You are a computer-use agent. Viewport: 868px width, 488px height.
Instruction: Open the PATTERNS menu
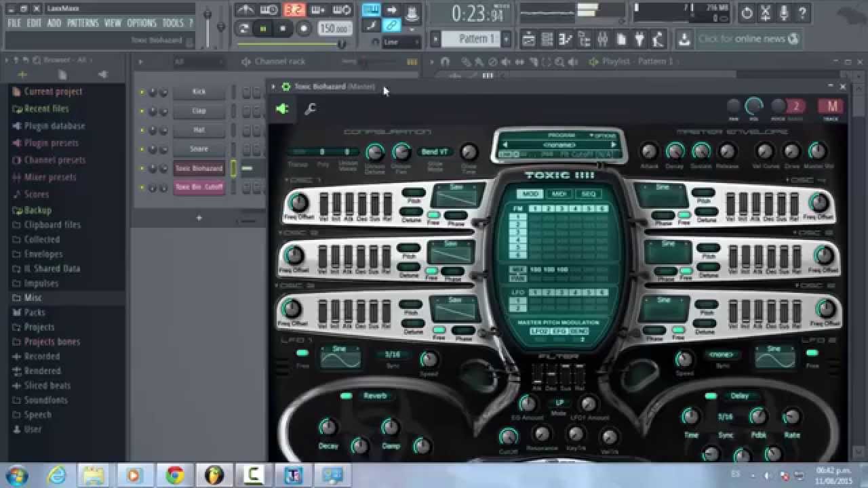point(83,23)
